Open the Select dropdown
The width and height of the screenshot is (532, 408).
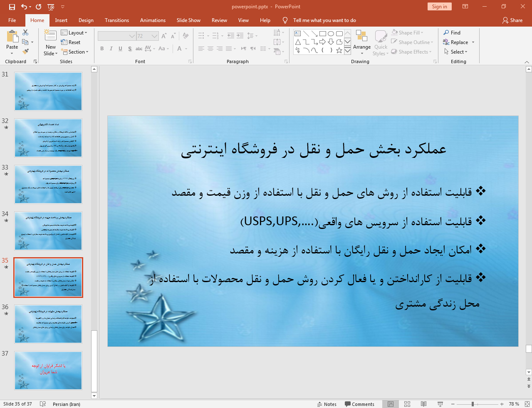455,52
